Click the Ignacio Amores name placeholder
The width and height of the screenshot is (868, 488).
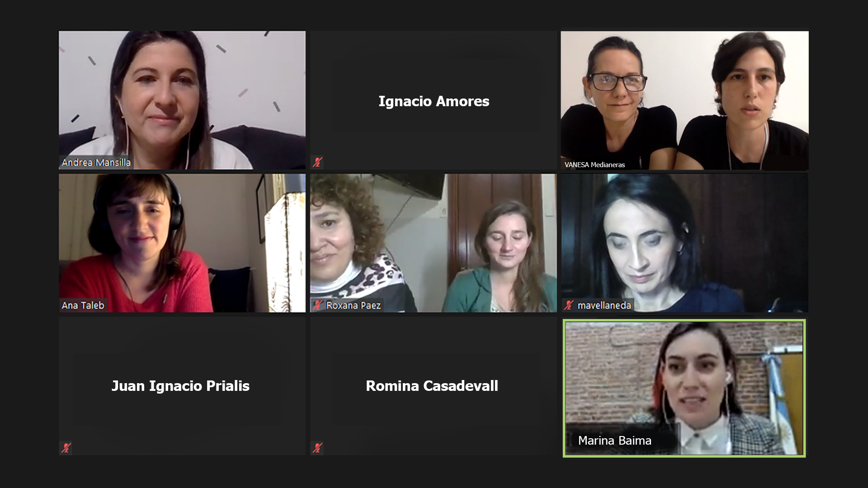pyautogui.click(x=434, y=101)
